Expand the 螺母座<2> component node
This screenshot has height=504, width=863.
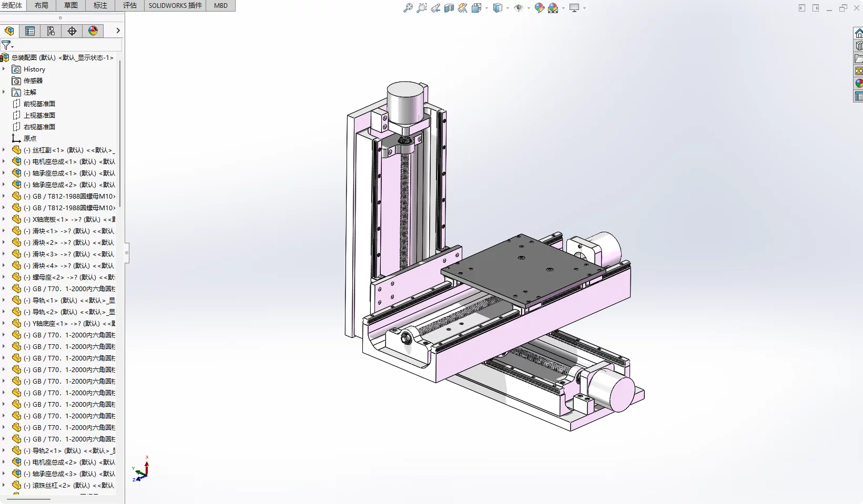pyautogui.click(x=4, y=277)
